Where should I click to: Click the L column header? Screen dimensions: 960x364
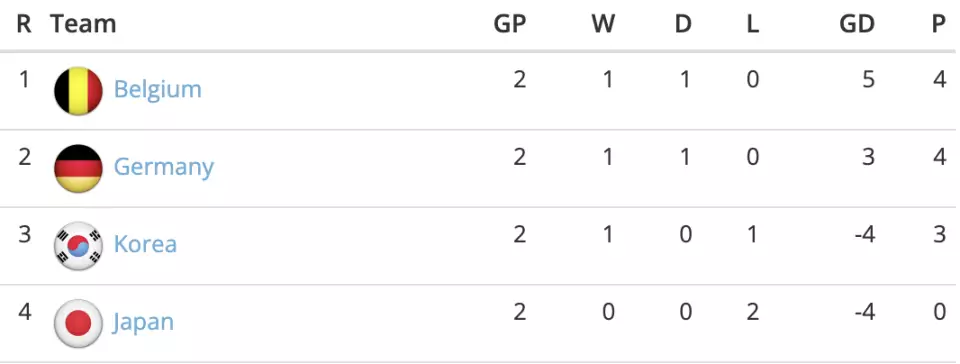[x=752, y=24]
